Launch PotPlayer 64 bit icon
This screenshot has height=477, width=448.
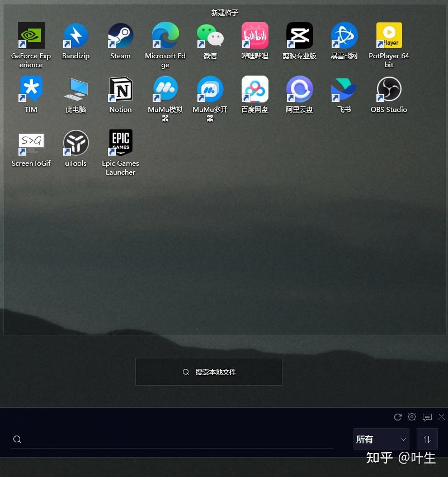click(x=389, y=35)
